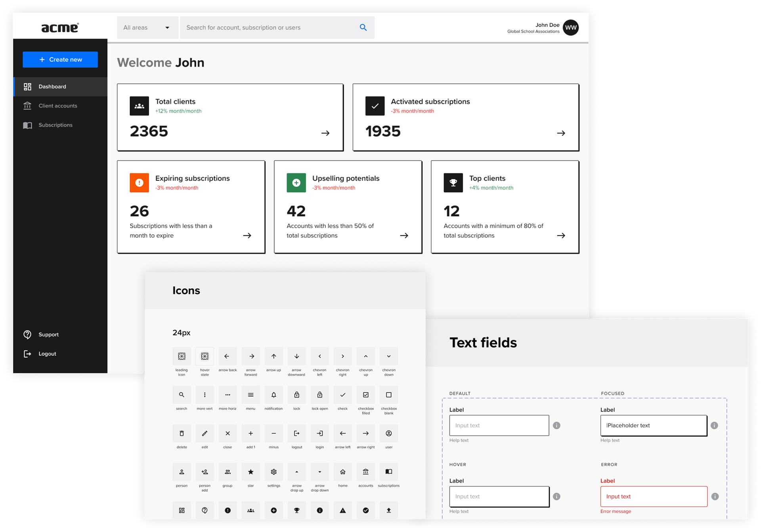This screenshot has height=532, width=761.
Task: Select the lock icon tile
Action: [296, 395]
